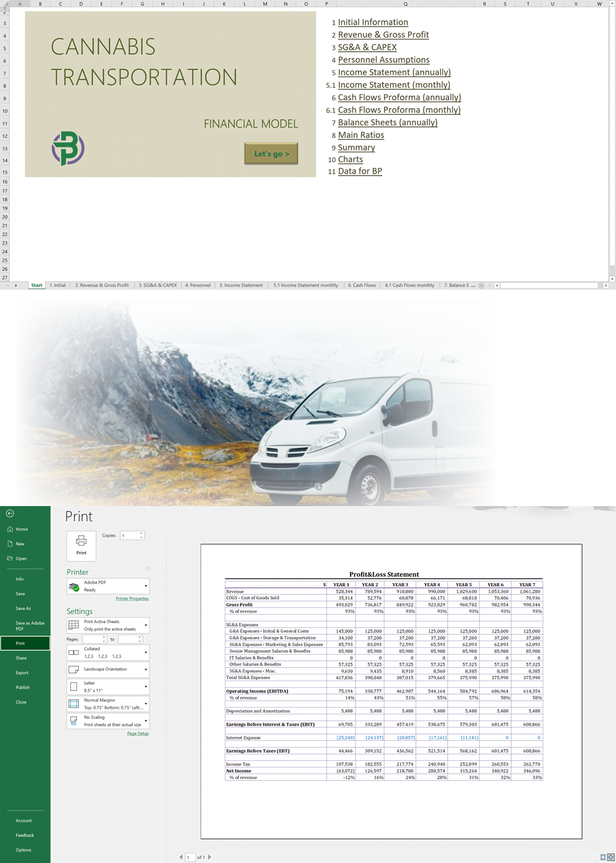Click the horizontal sheet scrollbar
Image resolution: width=616 pixels, height=863 pixels.
point(548,285)
